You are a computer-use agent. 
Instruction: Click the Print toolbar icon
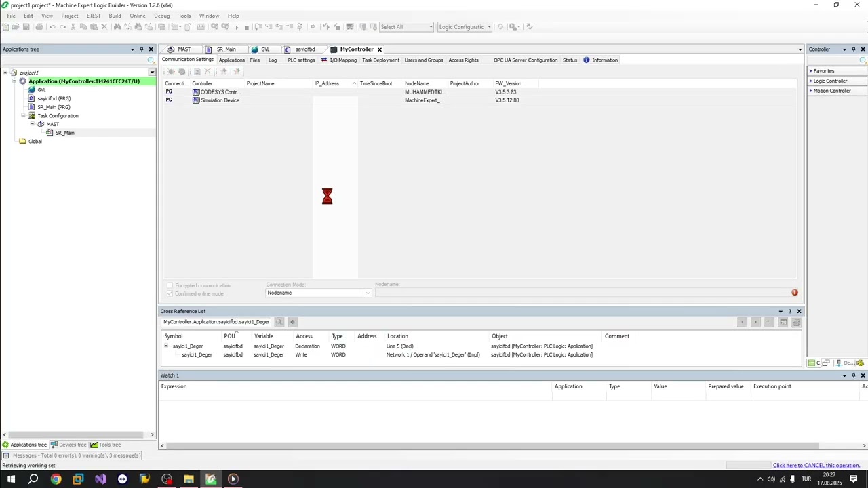tap(39, 27)
